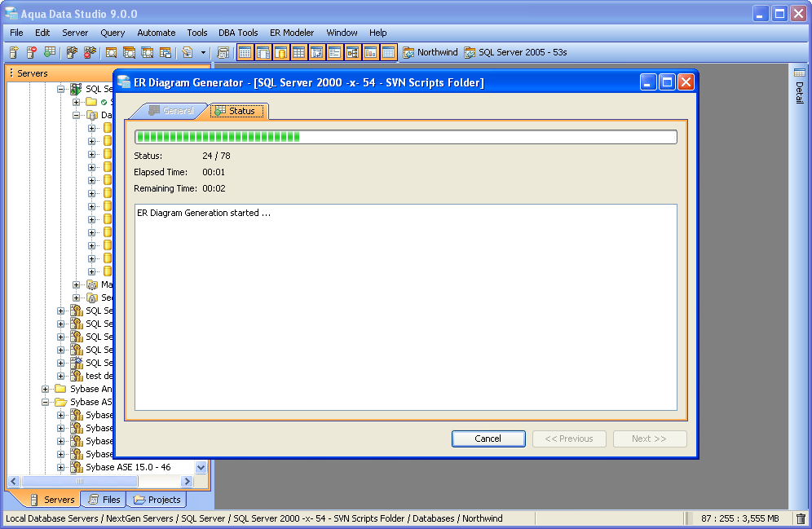Open the Query menu
Screen dimensions: 812x529
[x=113, y=33]
